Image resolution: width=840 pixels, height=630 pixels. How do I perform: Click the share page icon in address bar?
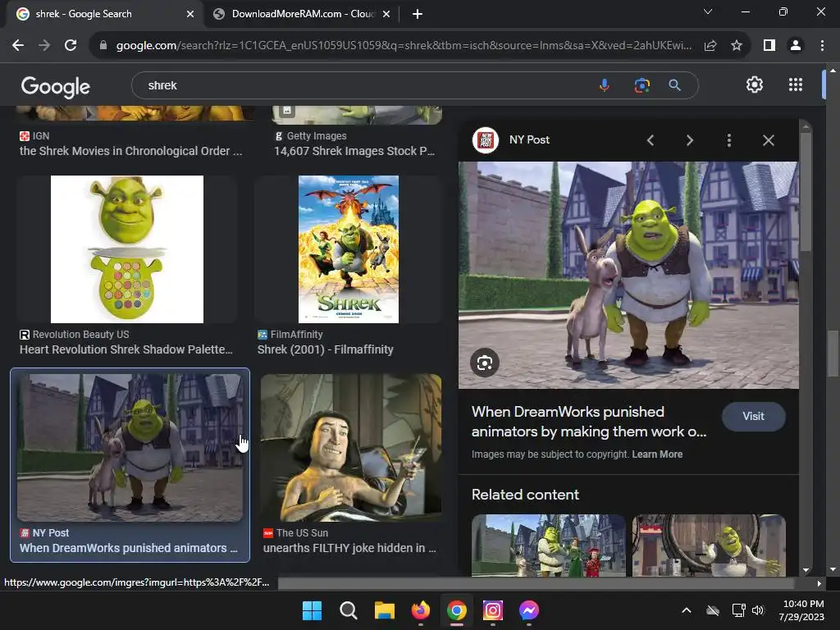click(710, 46)
